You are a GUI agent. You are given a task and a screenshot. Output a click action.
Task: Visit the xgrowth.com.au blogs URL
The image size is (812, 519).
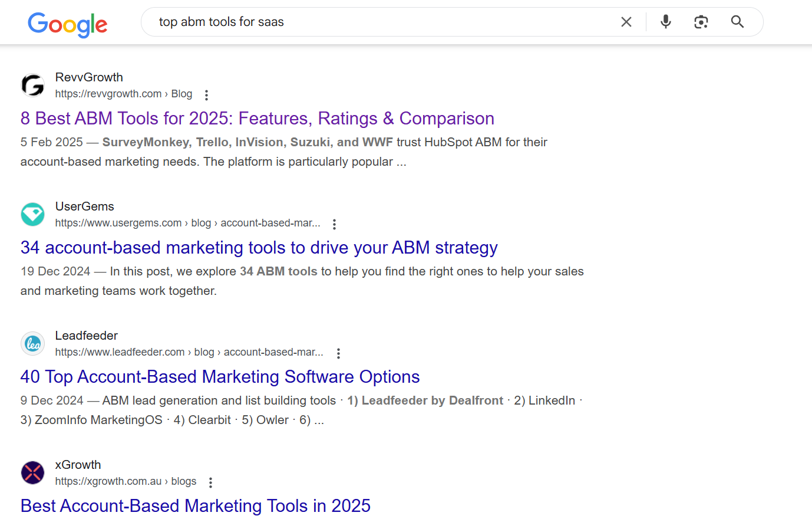[126, 481]
